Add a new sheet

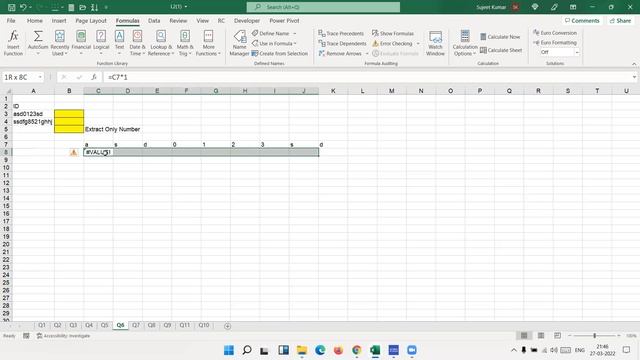(227, 326)
